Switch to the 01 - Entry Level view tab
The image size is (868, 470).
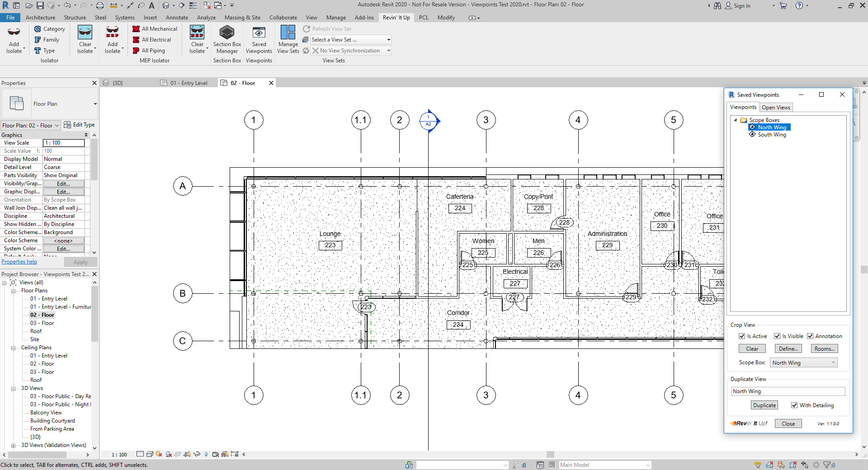click(184, 83)
